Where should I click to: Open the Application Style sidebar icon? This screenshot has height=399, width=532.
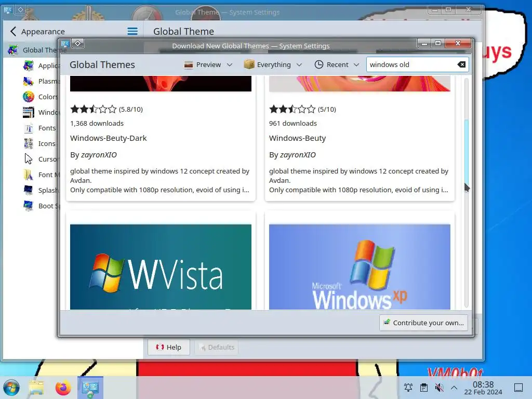[x=29, y=65]
